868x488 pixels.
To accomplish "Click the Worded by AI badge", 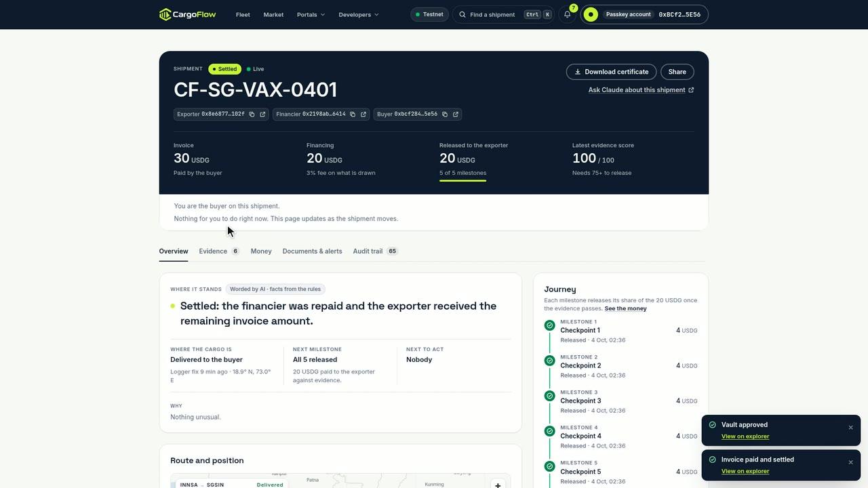I will pos(275,289).
